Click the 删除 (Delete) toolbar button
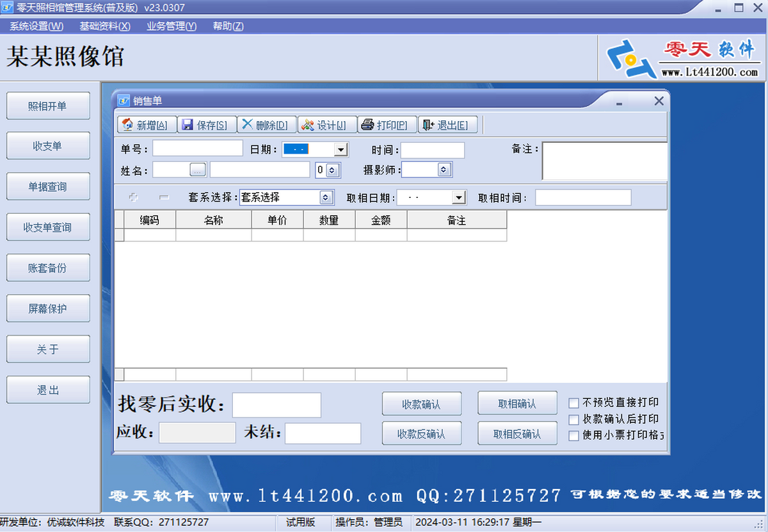768x532 pixels. click(x=266, y=125)
